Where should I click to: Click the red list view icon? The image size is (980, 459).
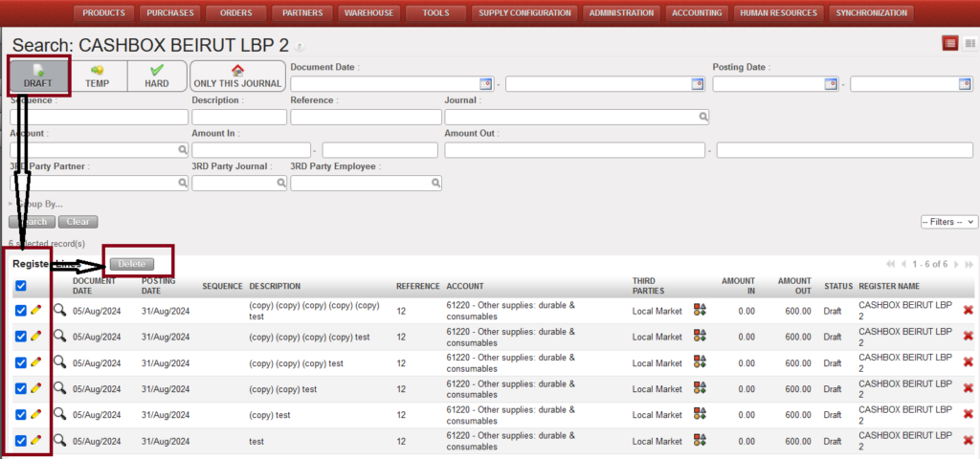pos(950,44)
